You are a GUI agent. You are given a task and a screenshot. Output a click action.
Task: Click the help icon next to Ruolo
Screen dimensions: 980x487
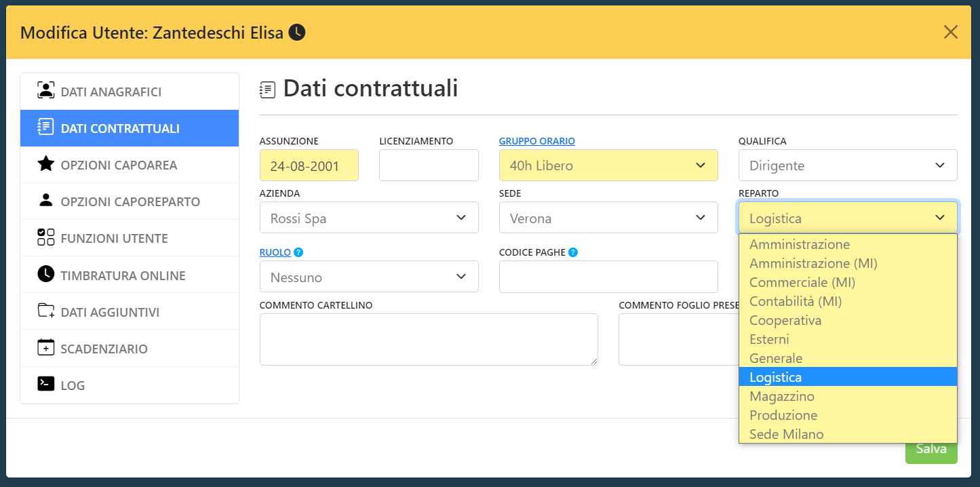coord(298,252)
